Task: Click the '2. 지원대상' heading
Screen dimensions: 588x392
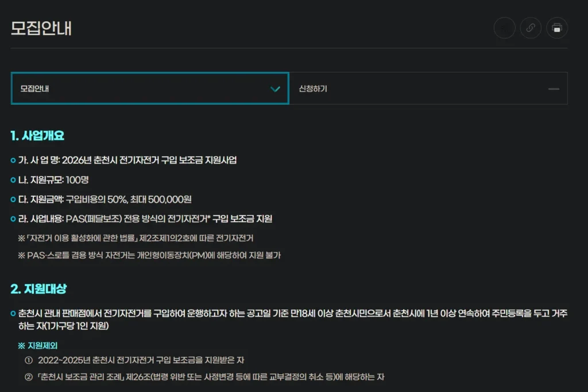Action: 38,289
